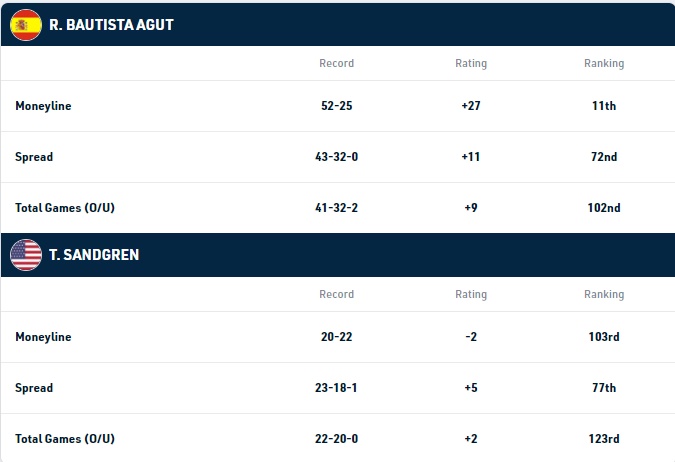Select Bautista Agut's Ranking column header
The image size is (675, 462).
[604, 63]
